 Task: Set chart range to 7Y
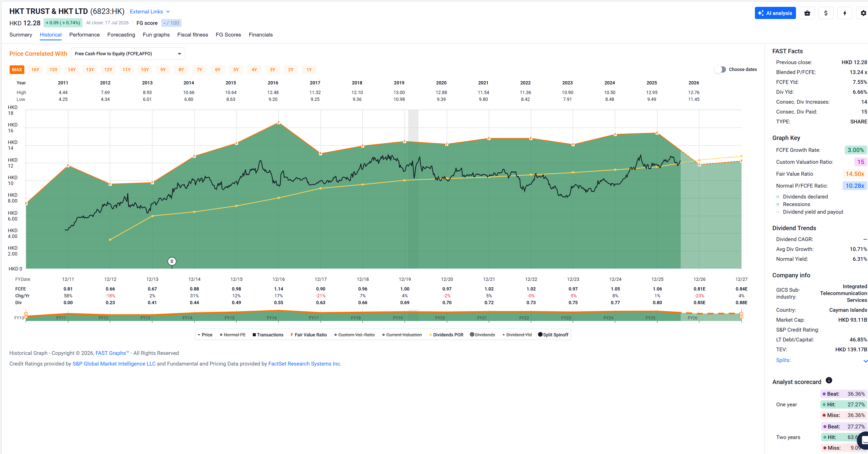coord(200,70)
